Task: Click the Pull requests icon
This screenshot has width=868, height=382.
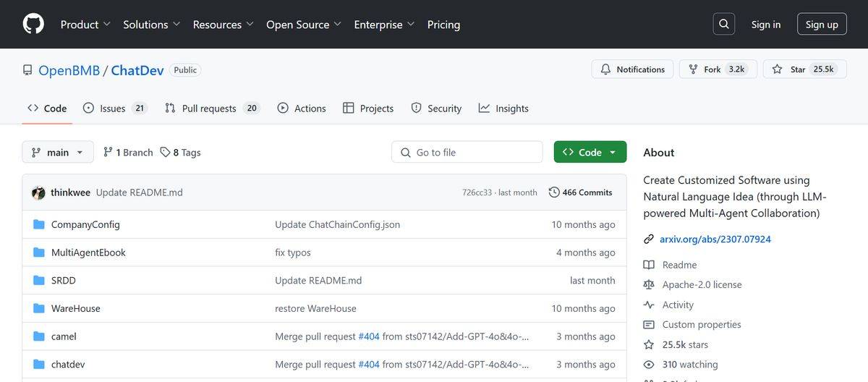Action: coord(170,108)
